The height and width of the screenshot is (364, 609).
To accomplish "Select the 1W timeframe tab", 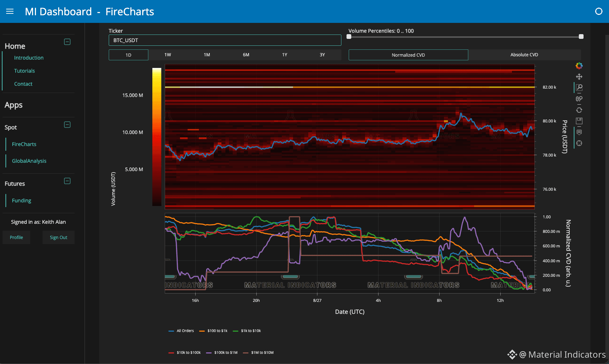I will coord(168,55).
